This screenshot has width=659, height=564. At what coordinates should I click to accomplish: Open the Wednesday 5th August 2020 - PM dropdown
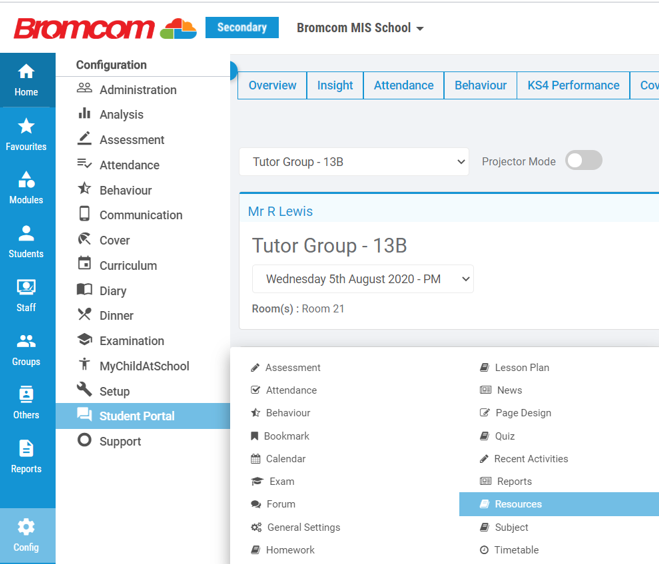click(363, 279)
